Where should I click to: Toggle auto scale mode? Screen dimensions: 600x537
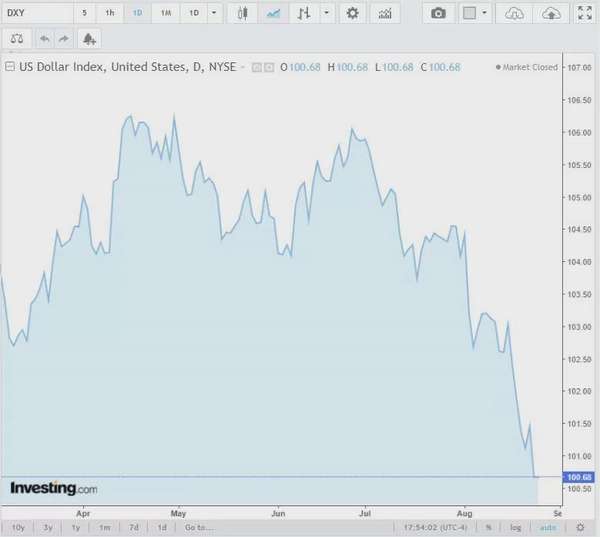pos(548,528)
